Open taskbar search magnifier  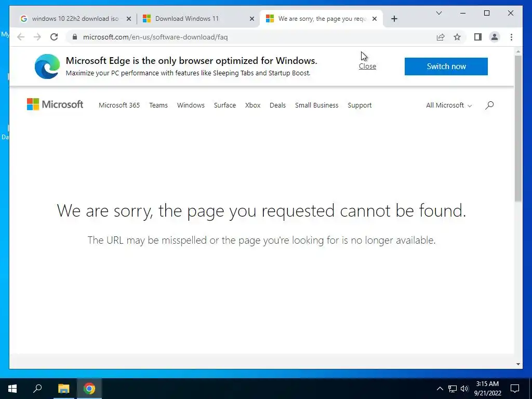pyautogui.click(x=37, y=389)
